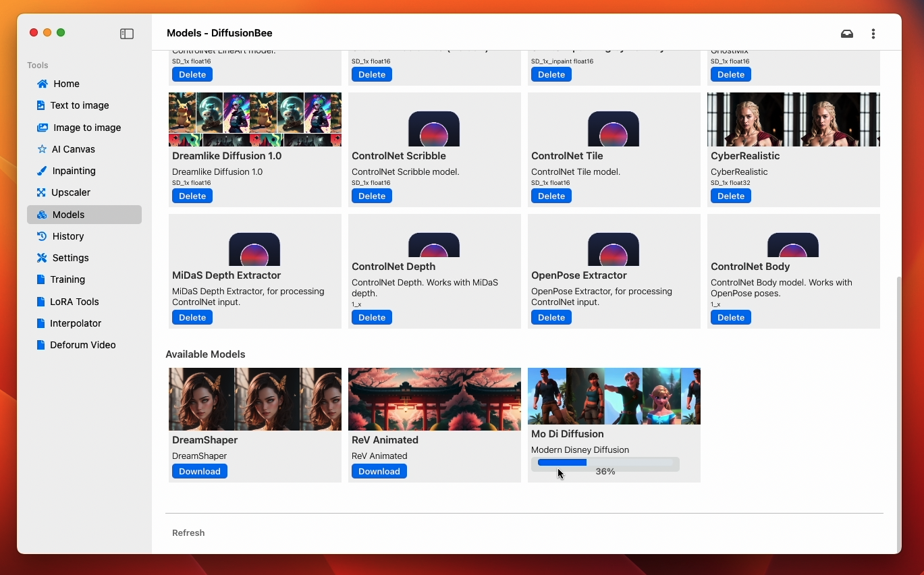Click the Dreamlike Diffusion 1.0 thumbnail image
The height and width of the screenshot is (575, 924).
click(254, 119)
